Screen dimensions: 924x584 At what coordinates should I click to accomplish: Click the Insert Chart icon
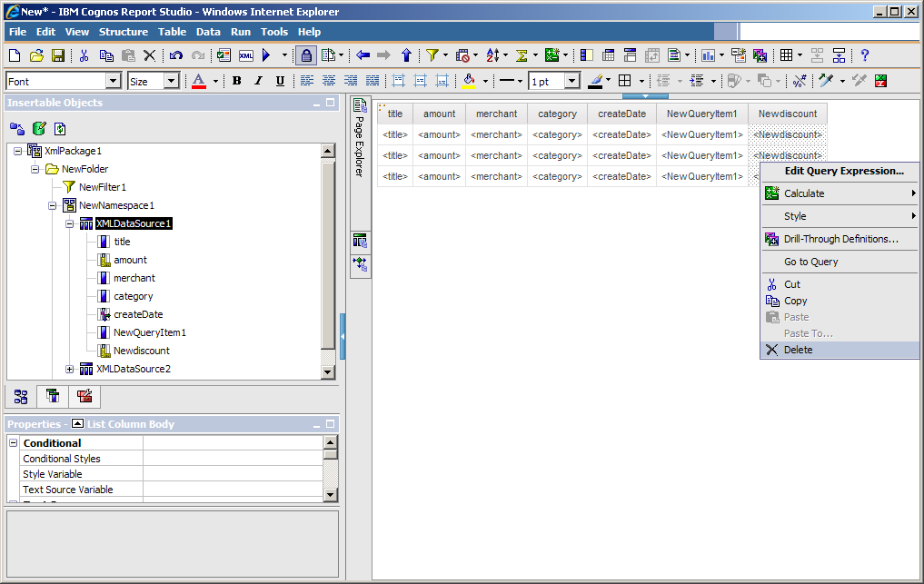(x=707, y=55)
